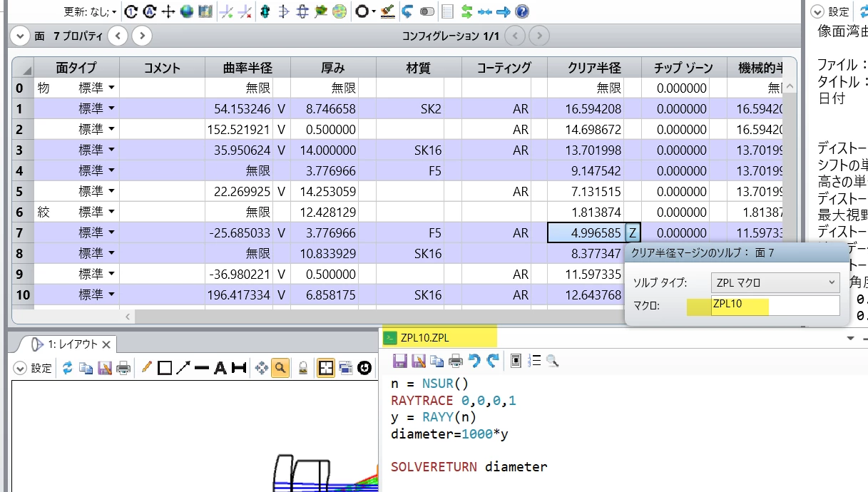
Task: Toggle the grey switch icon in editor toolbar
Action: pos(427,11)
